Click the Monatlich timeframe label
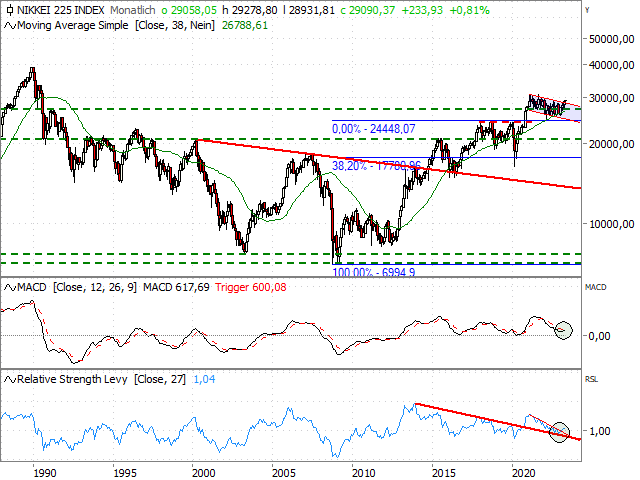Image resolution: width=640 pixels, height=480 pixels. [133, 10]
